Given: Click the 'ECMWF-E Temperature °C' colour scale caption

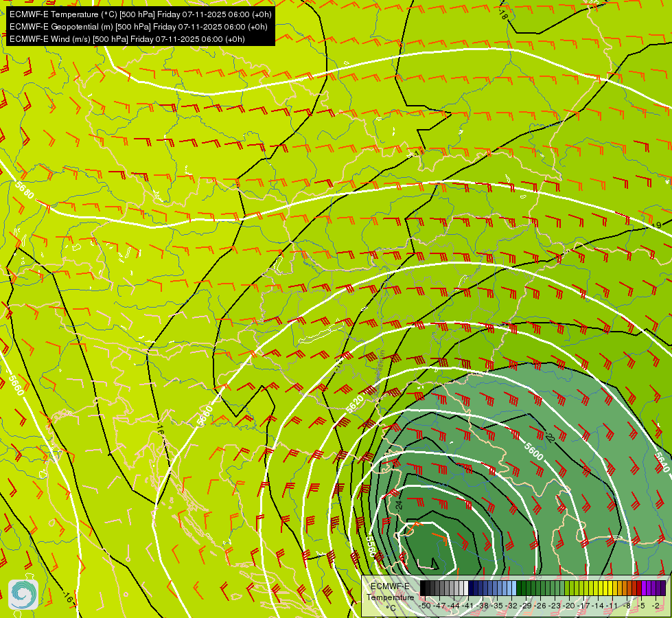Looking at the screenshot, I should pos(390,597).
